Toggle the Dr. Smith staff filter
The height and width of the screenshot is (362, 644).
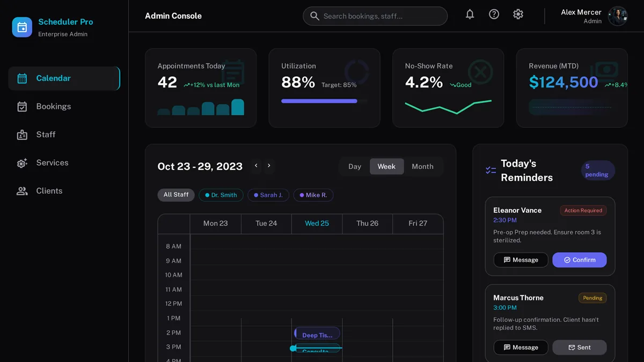click(x=221, y=195)
